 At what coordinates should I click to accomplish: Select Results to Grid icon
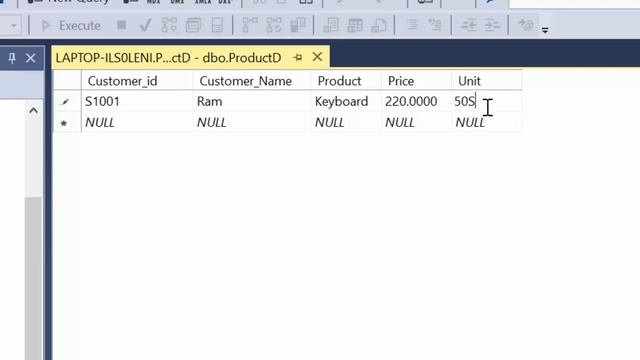(x=355, y=25)
